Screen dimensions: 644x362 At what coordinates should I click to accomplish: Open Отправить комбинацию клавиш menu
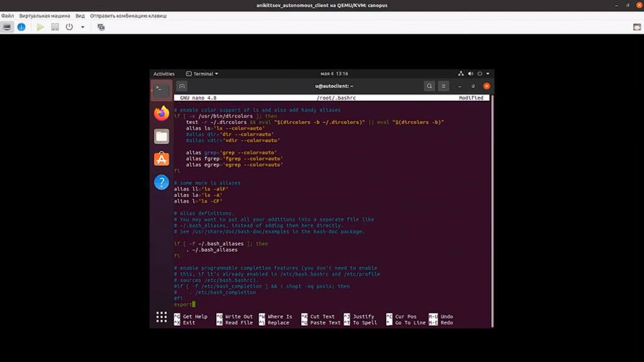click(x=128, y=16)
